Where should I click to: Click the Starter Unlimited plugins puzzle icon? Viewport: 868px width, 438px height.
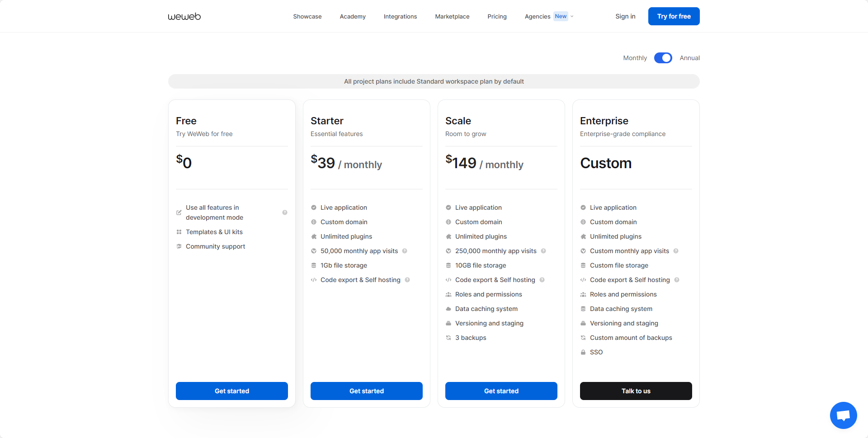(314, 236)
